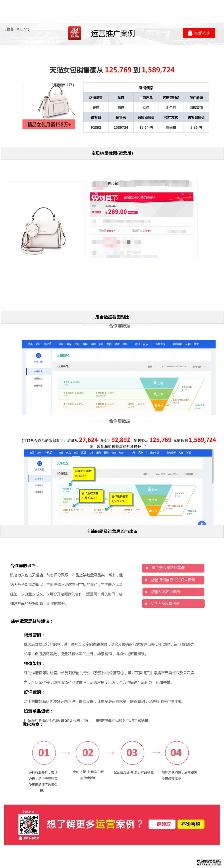Click the 01 step circle

[44, 753]
